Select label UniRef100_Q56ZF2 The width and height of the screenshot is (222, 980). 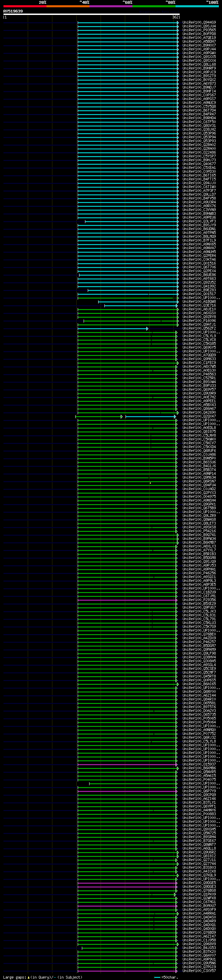click(199, 328)
